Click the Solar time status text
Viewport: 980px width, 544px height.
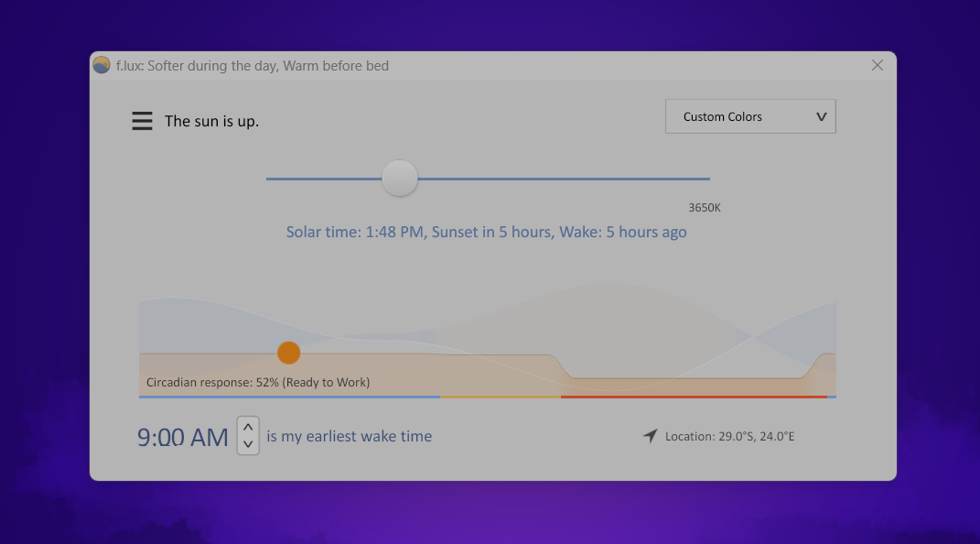tap(486, 233)
